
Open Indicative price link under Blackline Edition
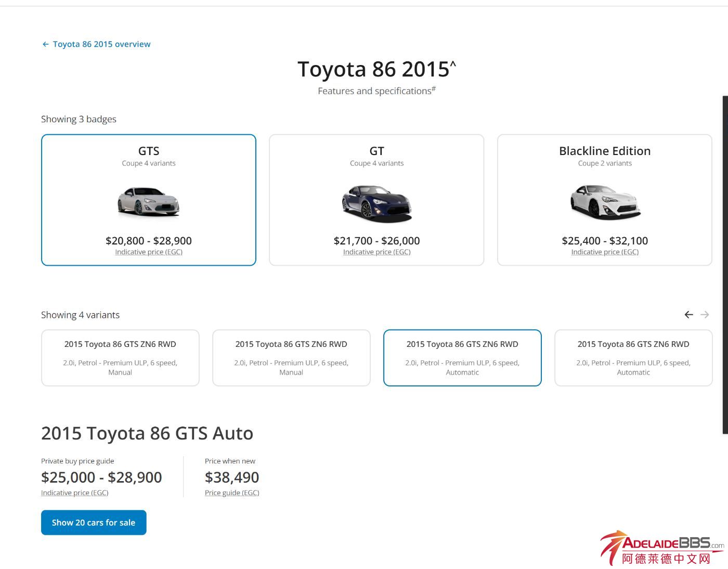pos(605,252)
